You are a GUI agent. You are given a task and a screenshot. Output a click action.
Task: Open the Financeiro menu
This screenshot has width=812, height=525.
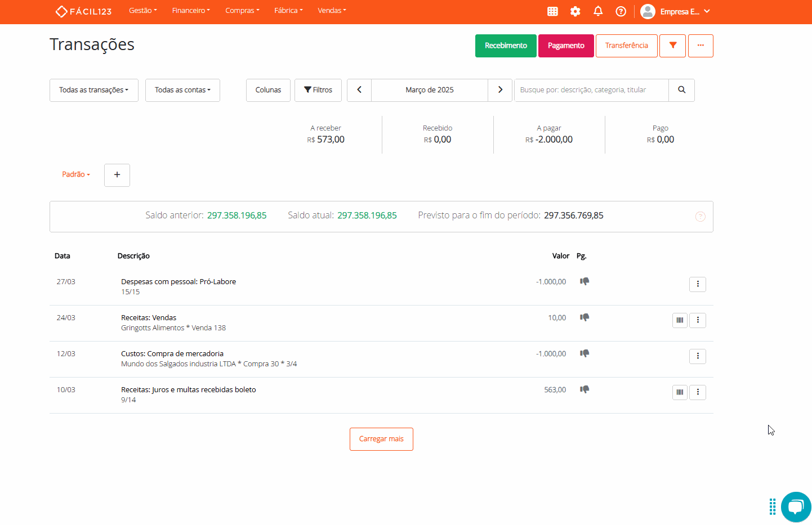(x=191, y=11)
